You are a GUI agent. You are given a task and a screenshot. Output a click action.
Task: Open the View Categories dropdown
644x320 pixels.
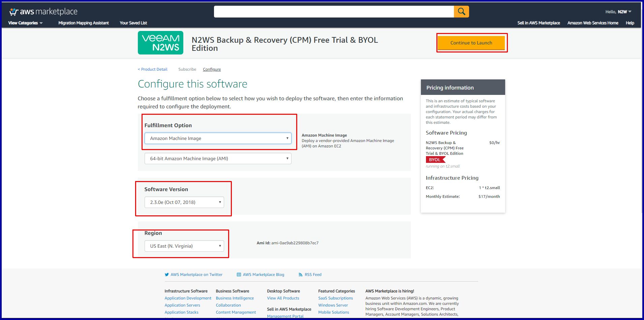(x=26, y=23)
